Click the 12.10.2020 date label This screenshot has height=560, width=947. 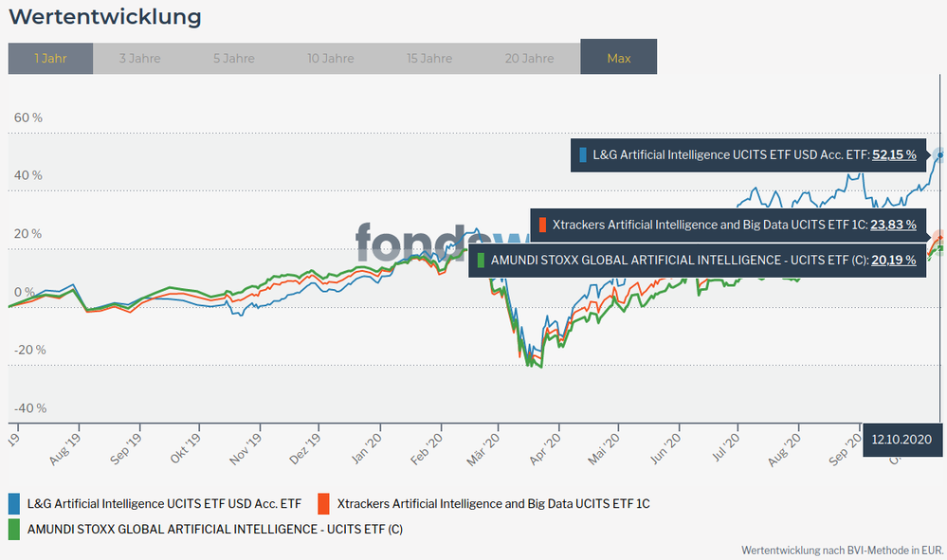click(902, 440)
